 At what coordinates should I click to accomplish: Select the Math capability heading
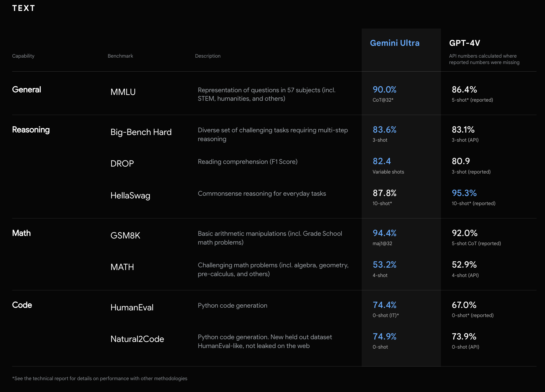coord(21,233)
